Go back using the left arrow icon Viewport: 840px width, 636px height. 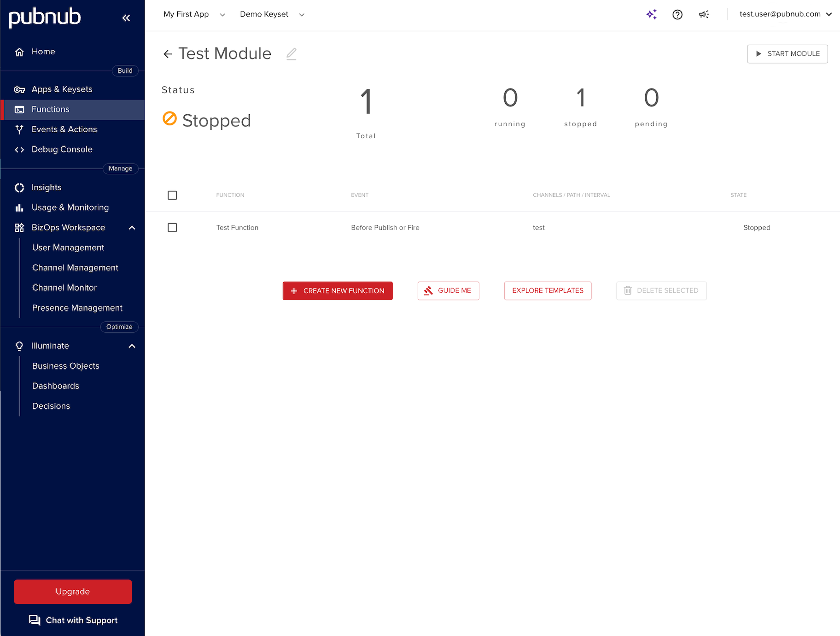168,54
